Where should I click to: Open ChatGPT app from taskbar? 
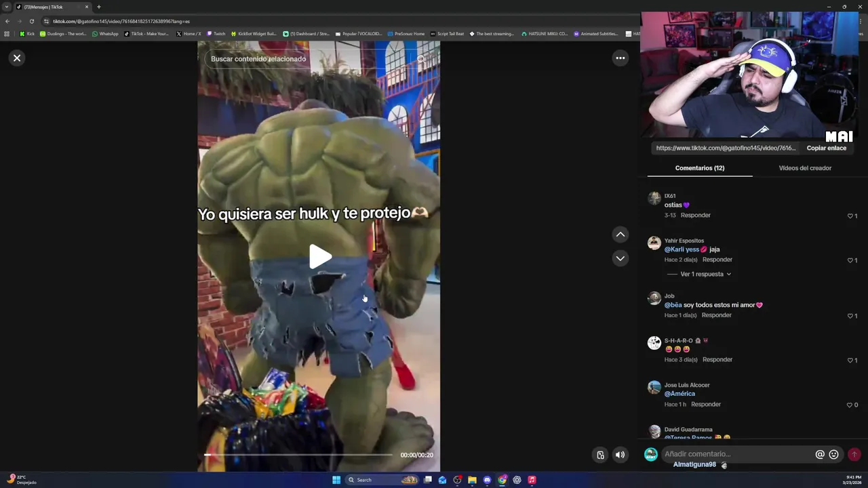[517, 480]
